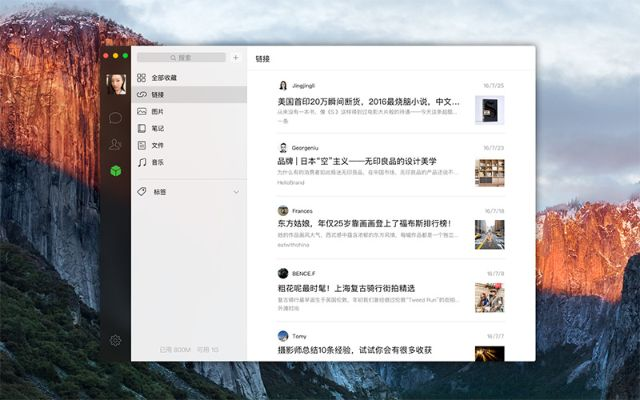Image resolution: width=640 pixels, height=400 pixels.
Task: Select the 音乐 music category
Action: click(x=158, y=162)
